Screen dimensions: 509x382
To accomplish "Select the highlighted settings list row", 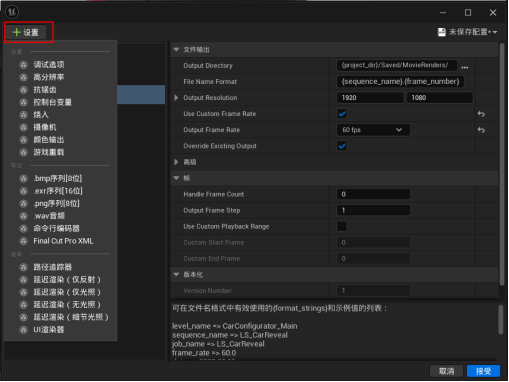I will point(141,94).
